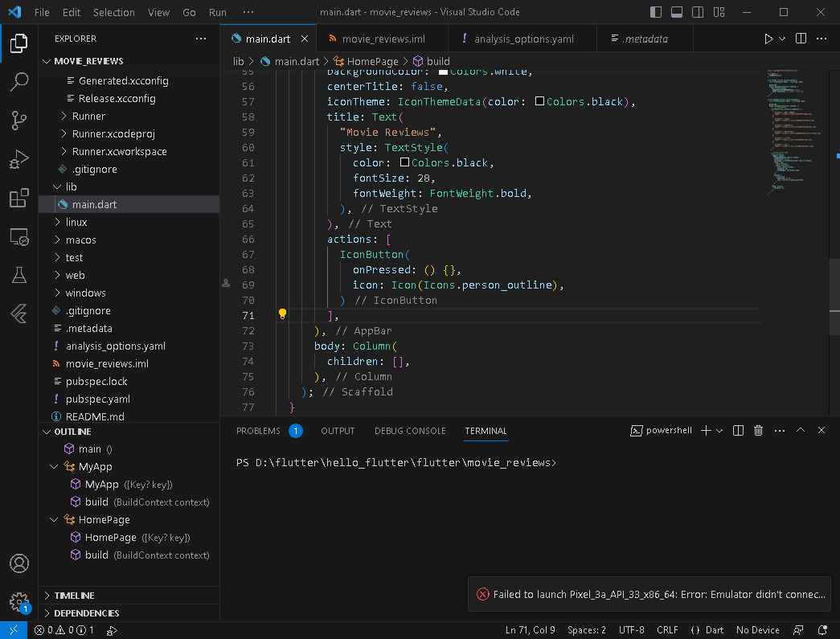Screen dimensions: 840x639
Task: Maximize the panel size with chevron up
Action: (x=801, y=430)
